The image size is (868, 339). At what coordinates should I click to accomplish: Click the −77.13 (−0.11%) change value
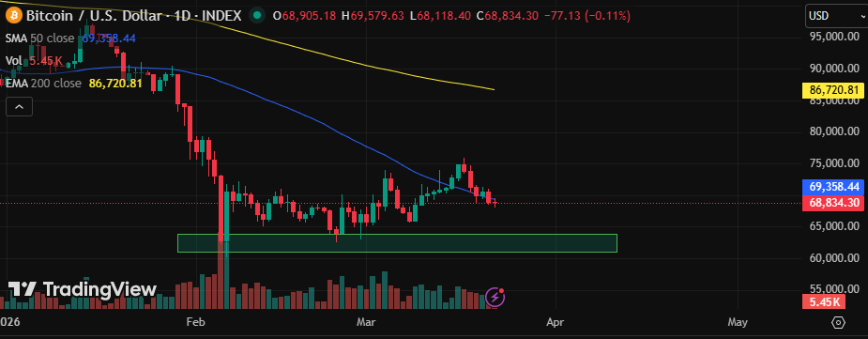[x=587, y=16]
